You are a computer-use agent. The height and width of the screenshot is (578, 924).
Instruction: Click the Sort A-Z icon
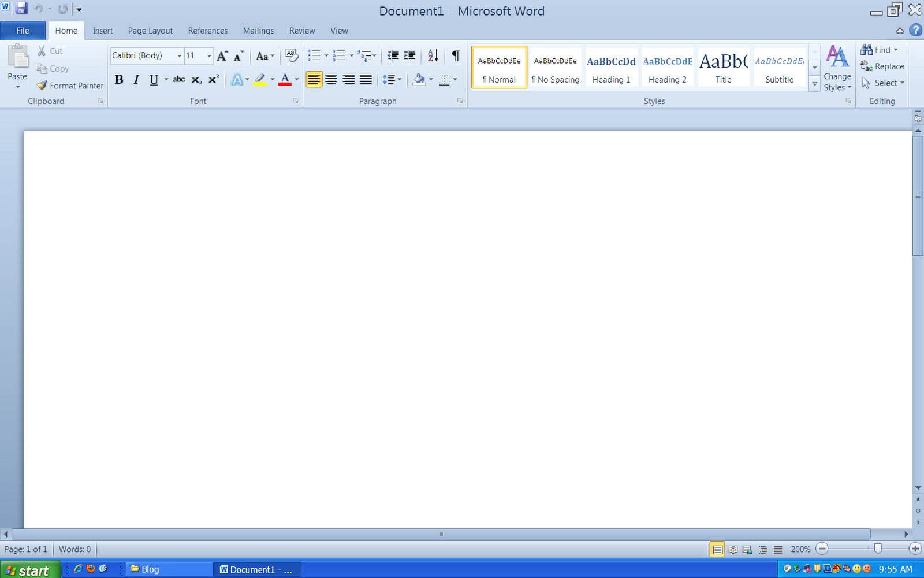[x=433, y=55]
